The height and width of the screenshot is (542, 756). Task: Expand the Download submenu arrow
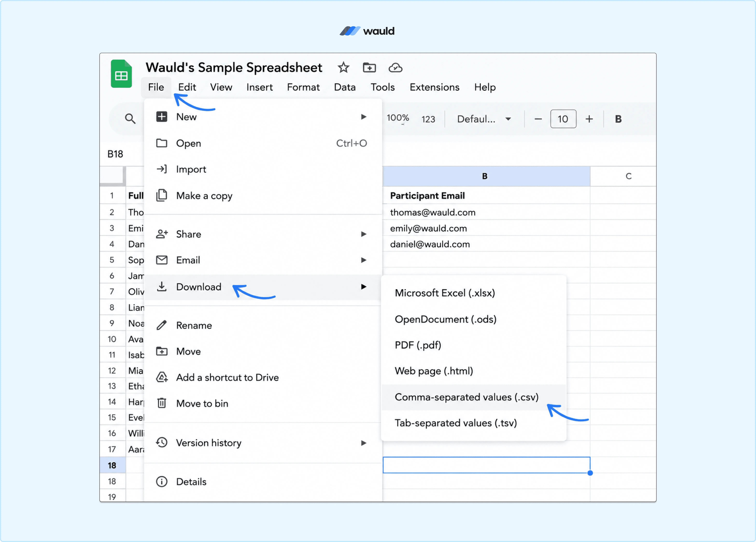[x=364, y=287]
